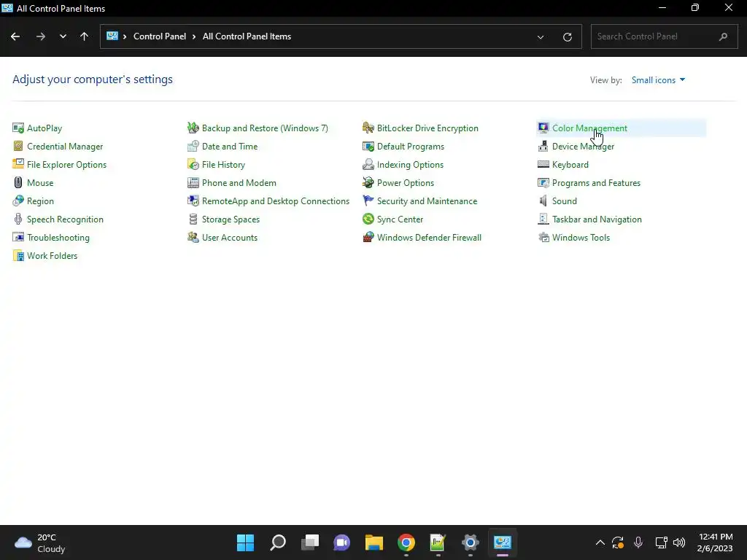The width and height of the screenshot is (747, 560).
Task: Open taskbar Search magnifier
Action: coord(278,542)
